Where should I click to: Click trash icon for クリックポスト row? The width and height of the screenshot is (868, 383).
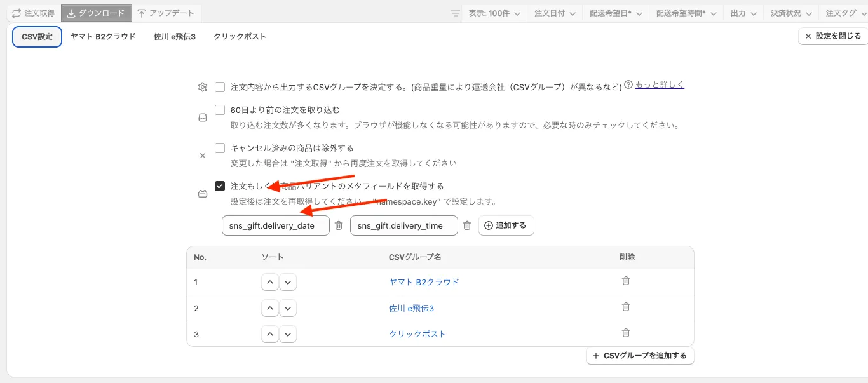tap(626, 333)
